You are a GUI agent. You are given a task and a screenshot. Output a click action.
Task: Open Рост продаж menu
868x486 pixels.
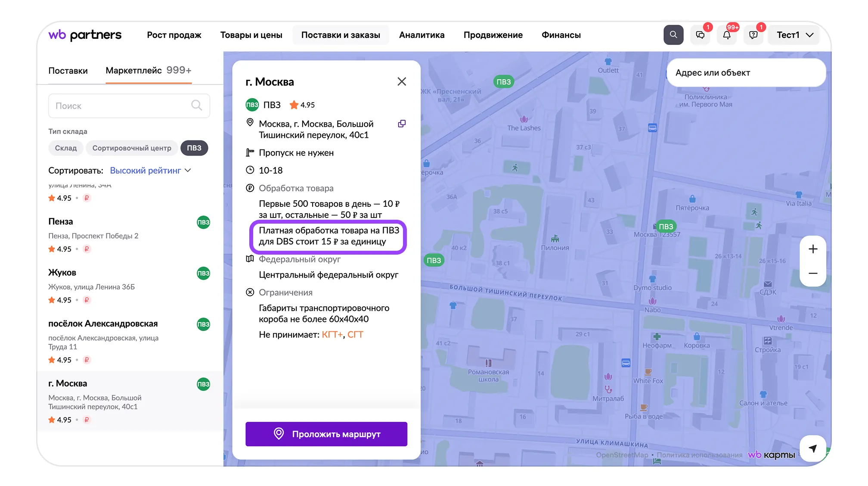174,35
